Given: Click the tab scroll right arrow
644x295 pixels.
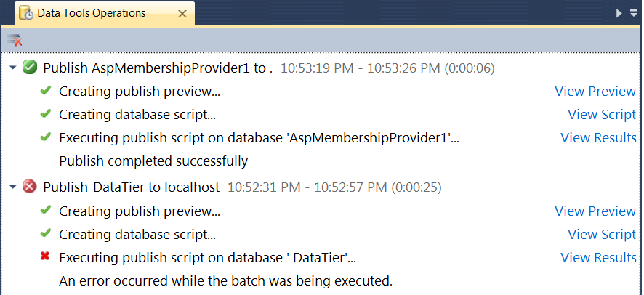Looking at the screenshot, I should coord(619,13).
